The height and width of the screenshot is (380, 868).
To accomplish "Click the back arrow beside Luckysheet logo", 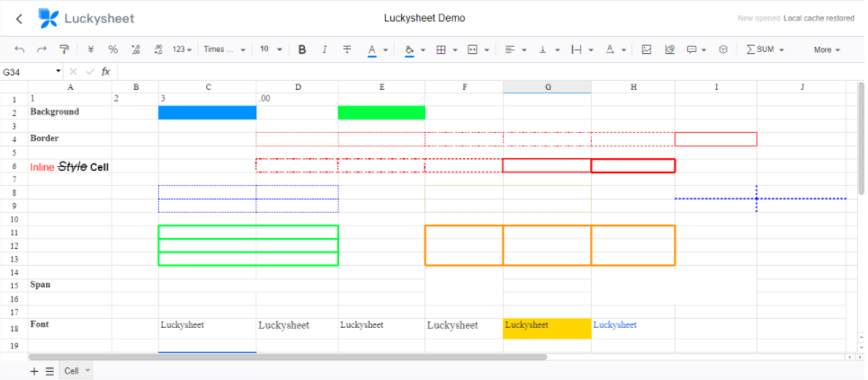I will (x=20, y=18).
